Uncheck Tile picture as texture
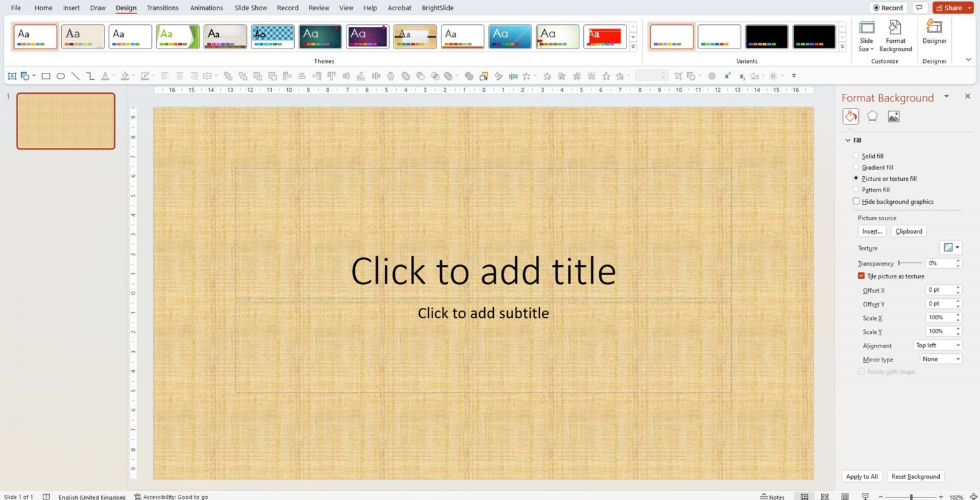 [861, 276]
